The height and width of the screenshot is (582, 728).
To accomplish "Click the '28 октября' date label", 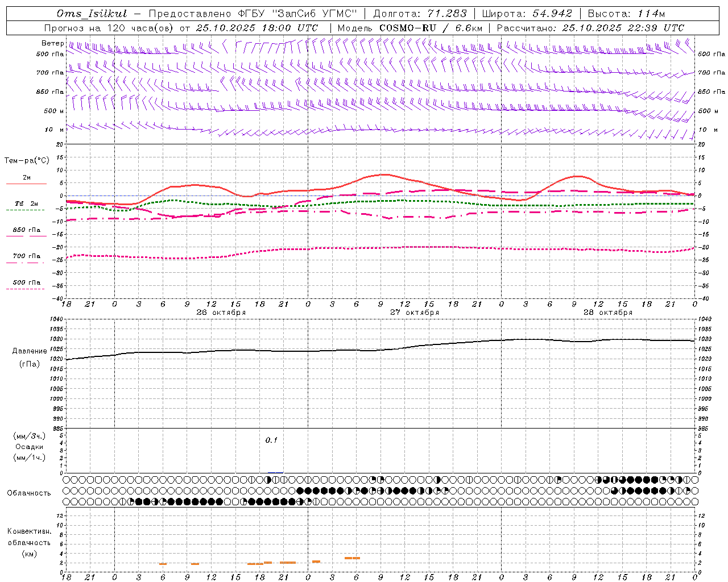I will pyautogui.click(x=607, y=312).
